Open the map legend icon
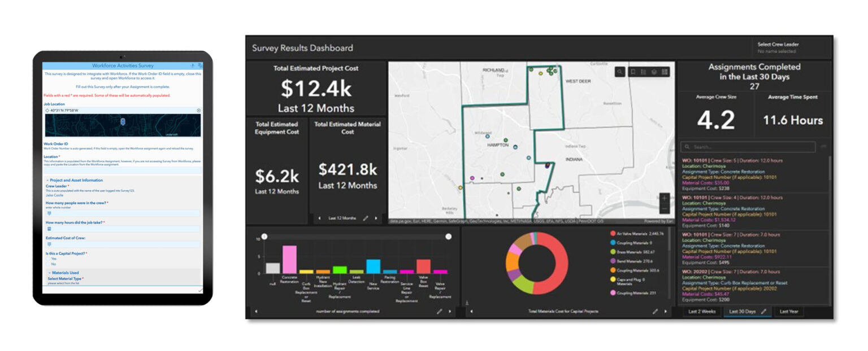 (x=644, y=72)
